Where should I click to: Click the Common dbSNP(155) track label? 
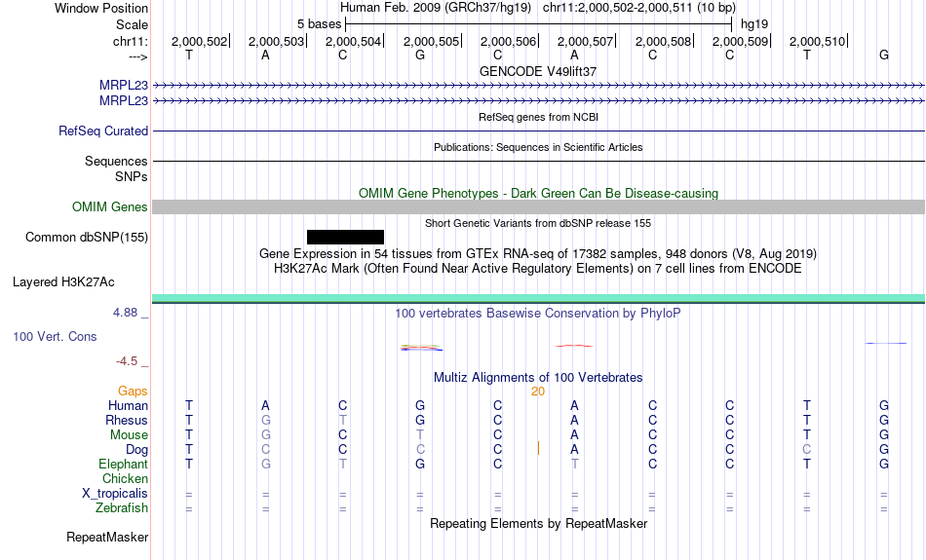click(x=86, y=238)
